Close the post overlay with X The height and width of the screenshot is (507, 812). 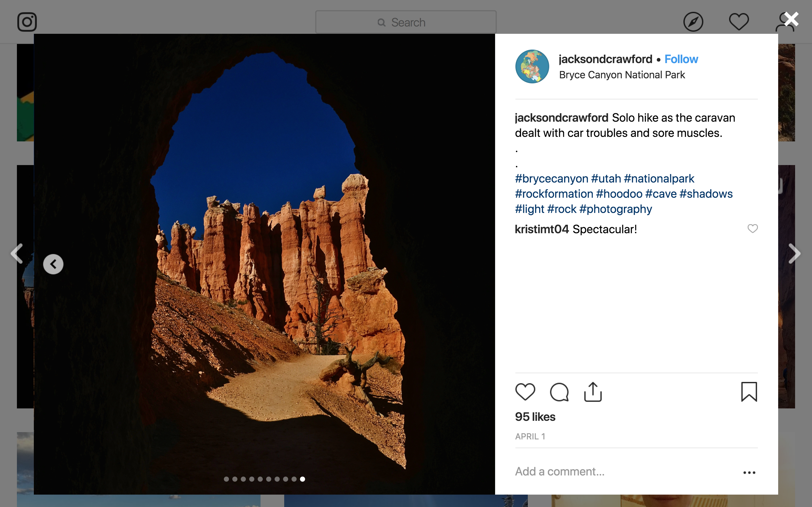[791, 19]
